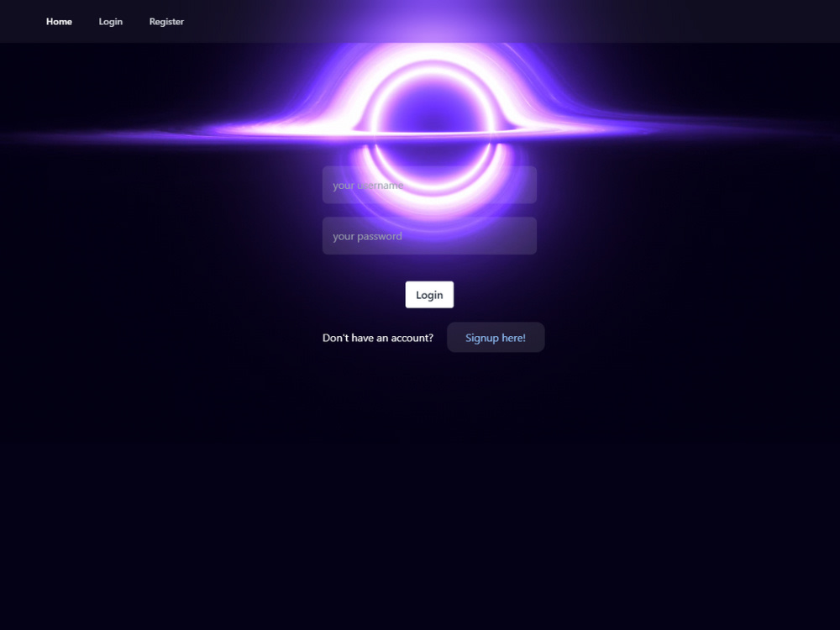840x630 pixels.
Task: Hit the white Login button below the form
Action: [429, 294]
